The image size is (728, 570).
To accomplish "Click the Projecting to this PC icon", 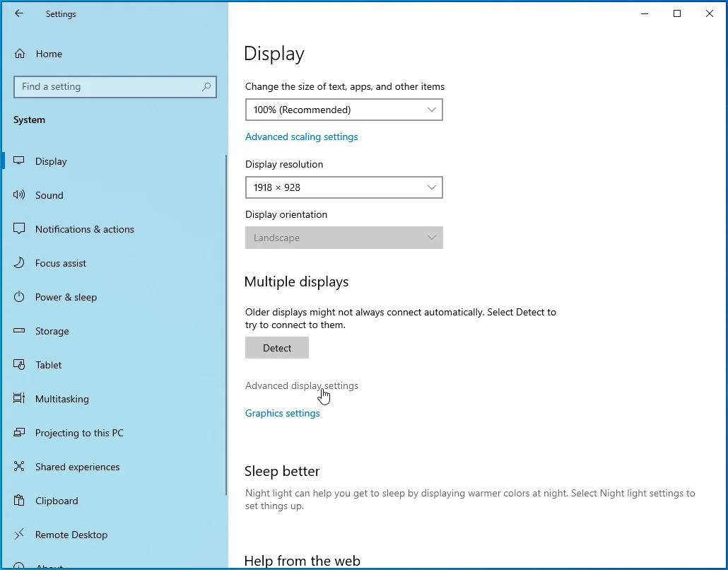I will click(x=19, y=433).
